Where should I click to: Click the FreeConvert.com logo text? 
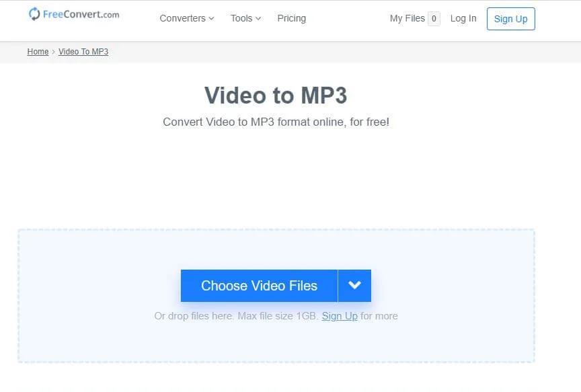[x=81, y=14]
